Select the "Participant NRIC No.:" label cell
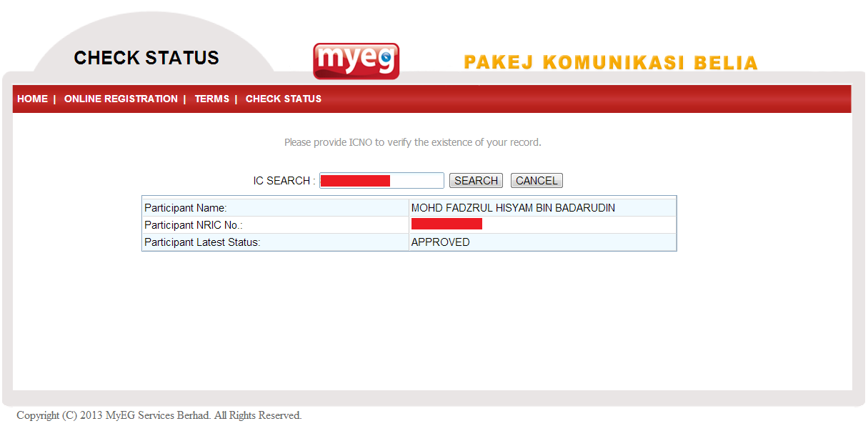 pos(275,225)
